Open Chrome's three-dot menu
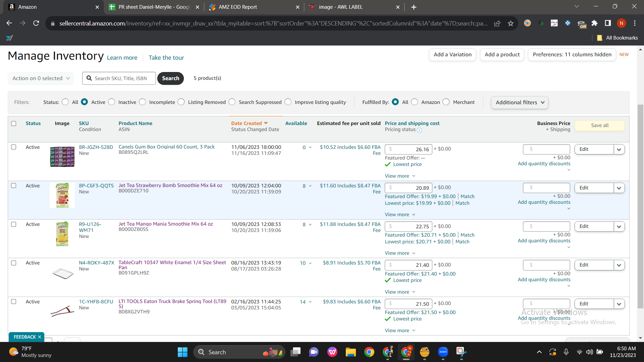This screenshot has width=644, height=362. (635, 23)
